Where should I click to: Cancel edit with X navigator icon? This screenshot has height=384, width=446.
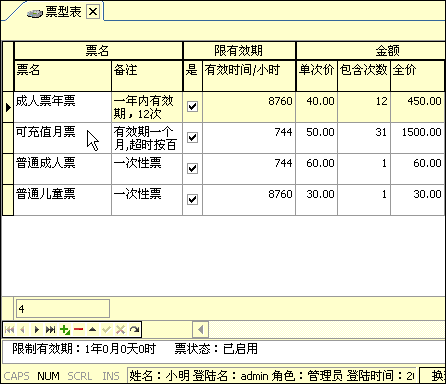coord(120,330)
